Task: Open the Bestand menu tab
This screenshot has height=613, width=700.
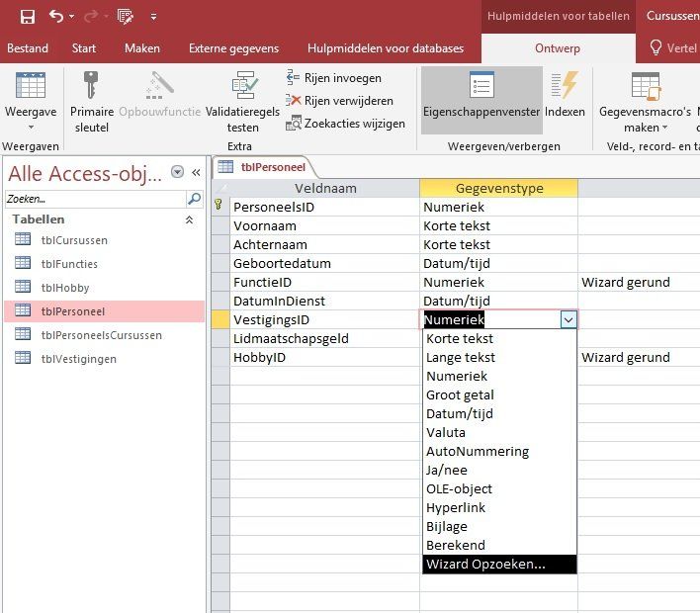Action: click(28, 48)
